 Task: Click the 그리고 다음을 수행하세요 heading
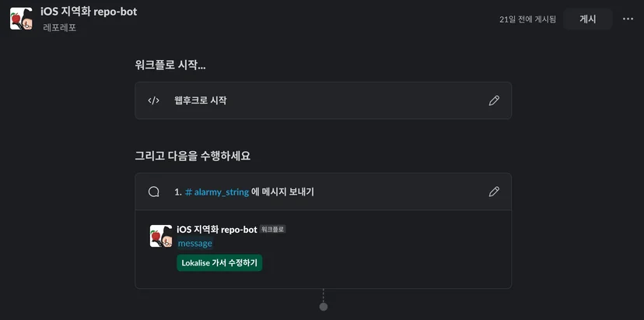pyautogui.click(x=193, y=156)
